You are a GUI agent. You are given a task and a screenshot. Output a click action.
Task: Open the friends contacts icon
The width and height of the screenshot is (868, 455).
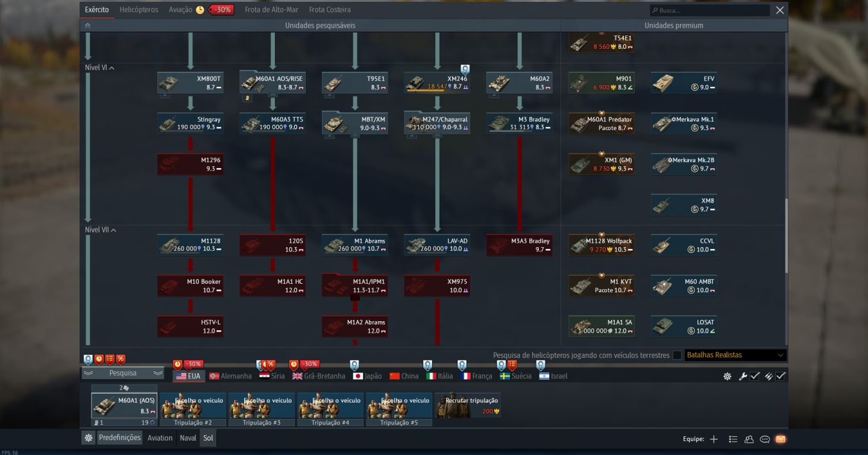[749, 439]
